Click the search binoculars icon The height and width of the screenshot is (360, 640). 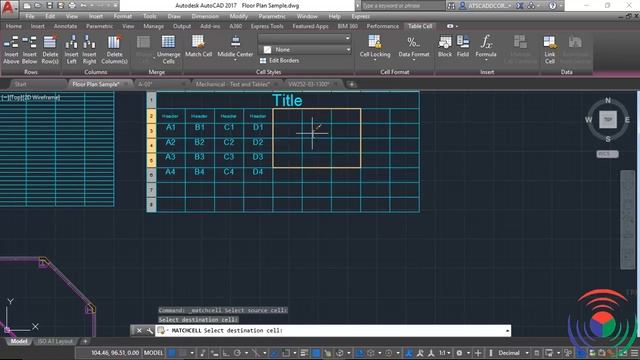click(451, 6)
